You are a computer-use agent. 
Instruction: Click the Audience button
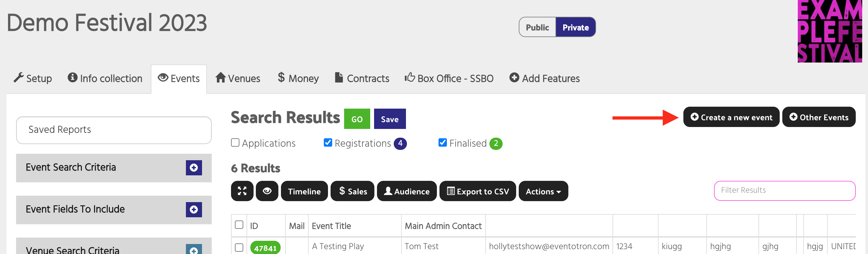click(407, 191)
